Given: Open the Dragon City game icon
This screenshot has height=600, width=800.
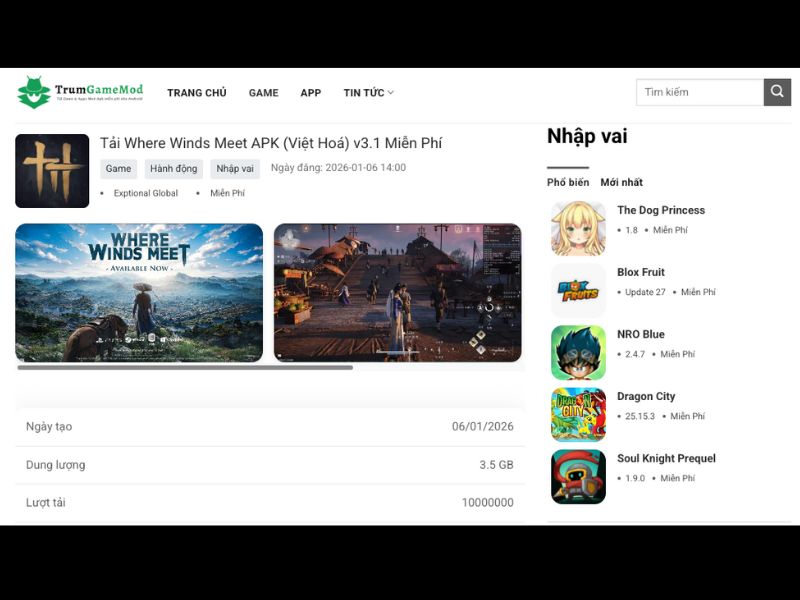Looking at the screenshot, I should 579,415.
